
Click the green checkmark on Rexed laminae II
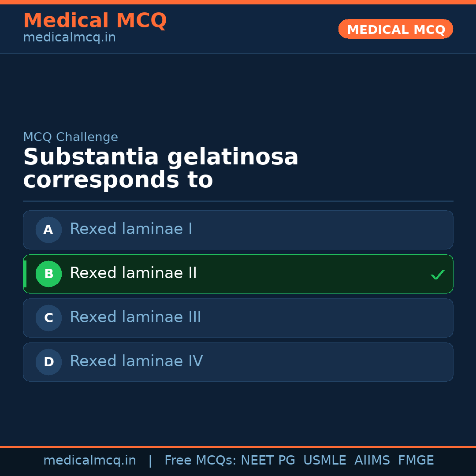tap(438, 275)
